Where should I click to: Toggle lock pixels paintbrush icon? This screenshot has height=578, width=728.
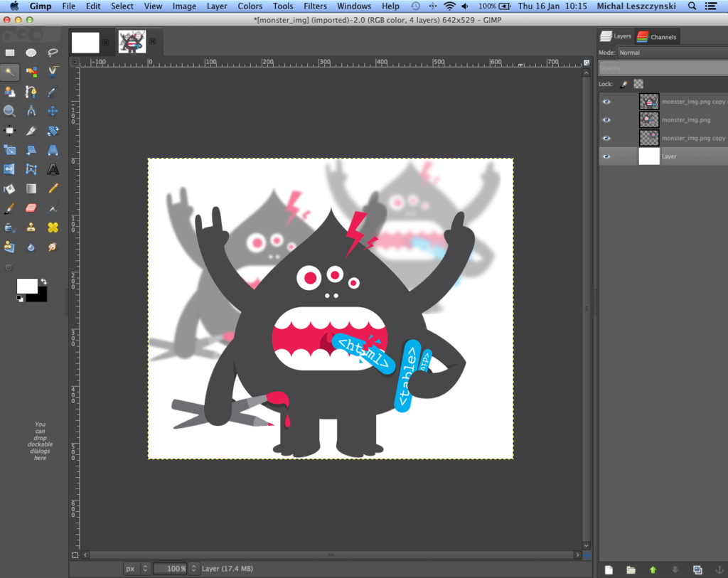(x=623, y=84)
